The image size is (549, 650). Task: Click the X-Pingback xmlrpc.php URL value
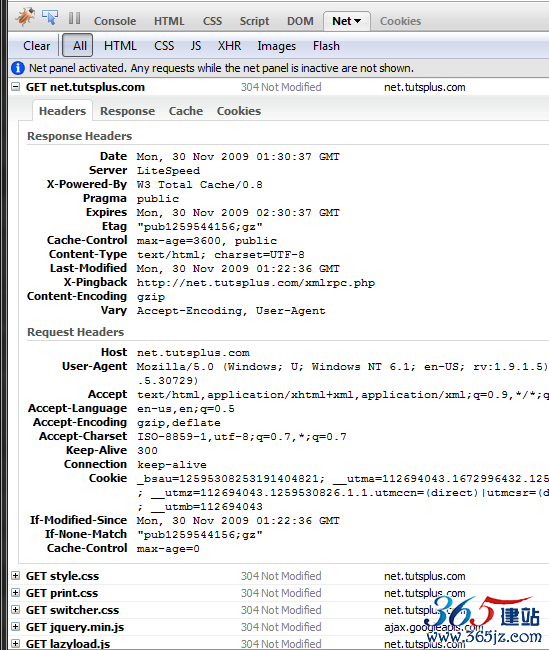[x=256, y=283]
